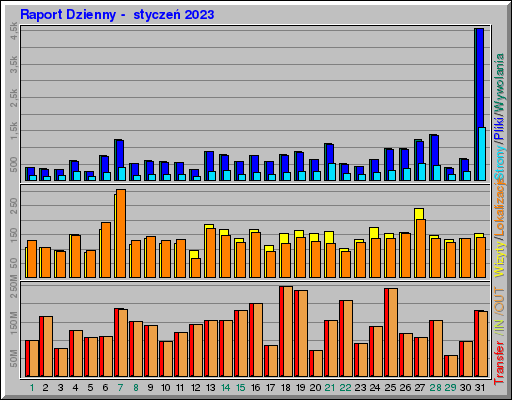
Task: Click the 'Transfer' legend label
Action: [x=499, y=363]
